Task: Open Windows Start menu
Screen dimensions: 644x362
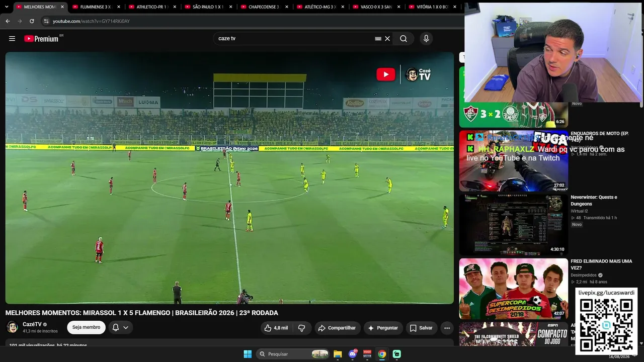Action: [x=248, y=354]
